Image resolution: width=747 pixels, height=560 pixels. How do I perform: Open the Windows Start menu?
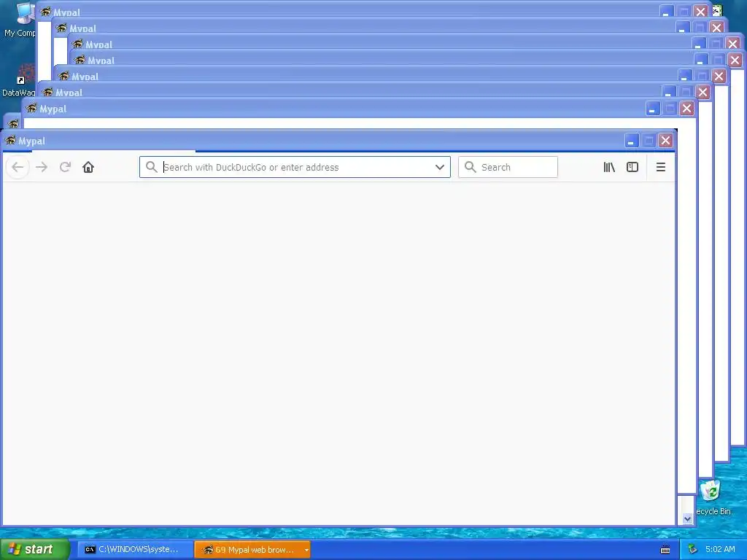[34, 550]
